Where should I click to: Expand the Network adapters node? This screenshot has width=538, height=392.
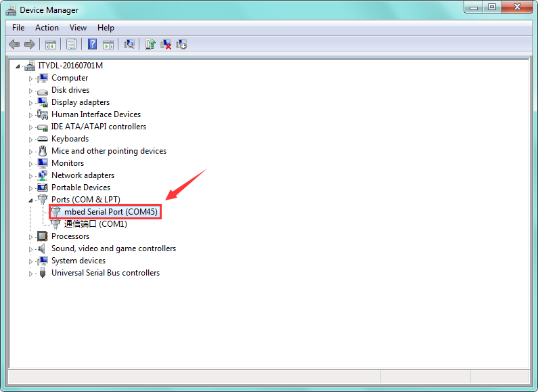30,176
